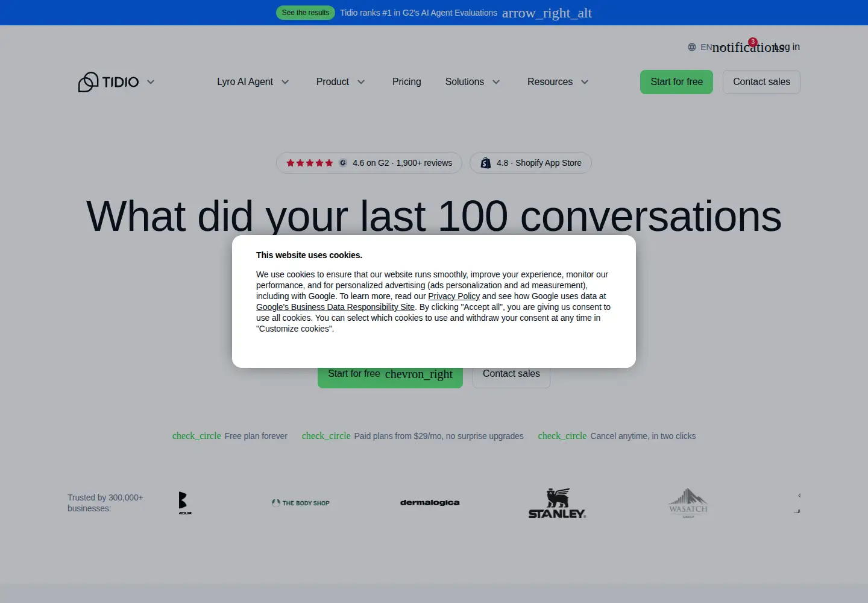
Task: Click the G2 logo icon in the rating badge
Action: point(343,163)
